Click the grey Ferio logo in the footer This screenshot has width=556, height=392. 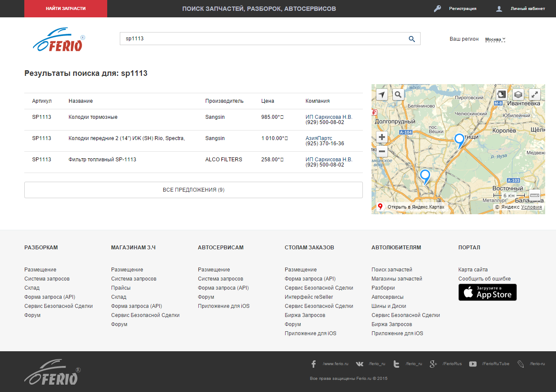[53, 372]
